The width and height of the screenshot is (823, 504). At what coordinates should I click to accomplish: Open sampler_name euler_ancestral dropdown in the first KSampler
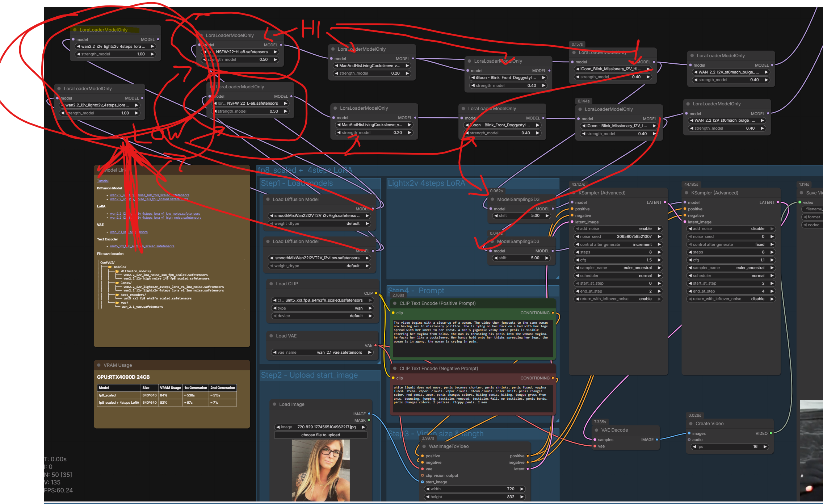pyautogui.click(x=618, y=268)
